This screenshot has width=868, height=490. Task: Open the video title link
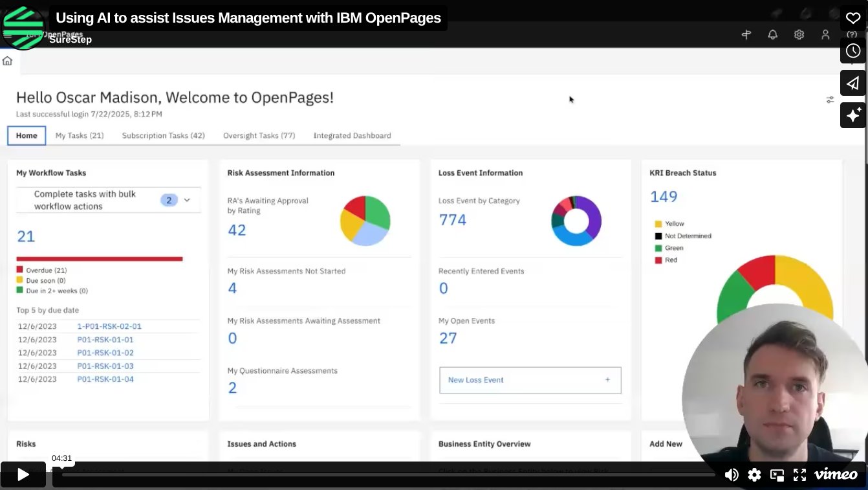[248, 17]
